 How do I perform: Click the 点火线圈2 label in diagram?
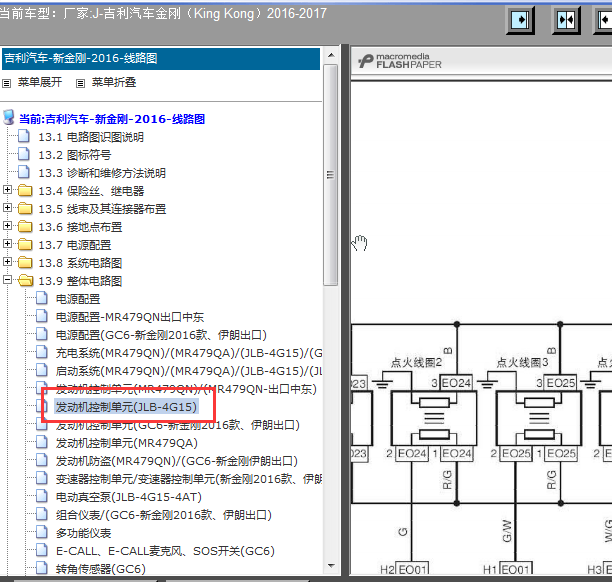[416, 362]
